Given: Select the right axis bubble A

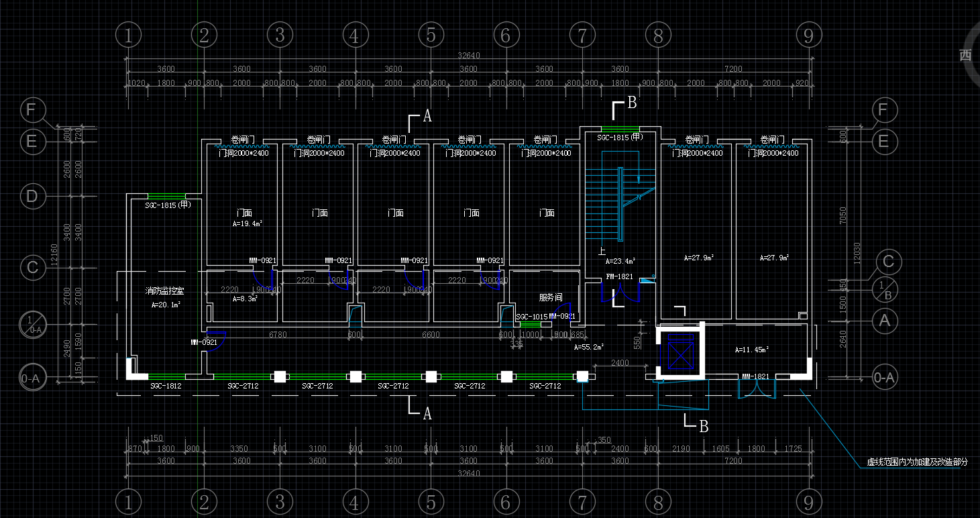Looking at the screenshot, I should [x=885, y=321].
